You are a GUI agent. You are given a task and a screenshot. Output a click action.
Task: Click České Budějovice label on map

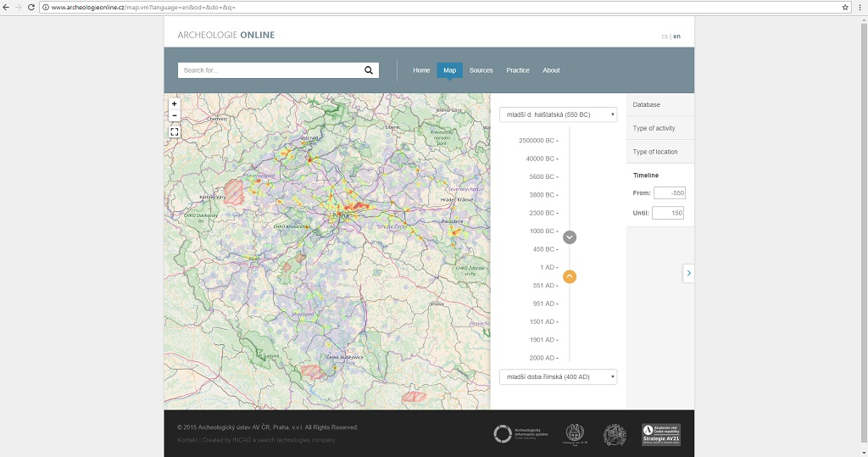pyautogui.click(x=345, y=357)
